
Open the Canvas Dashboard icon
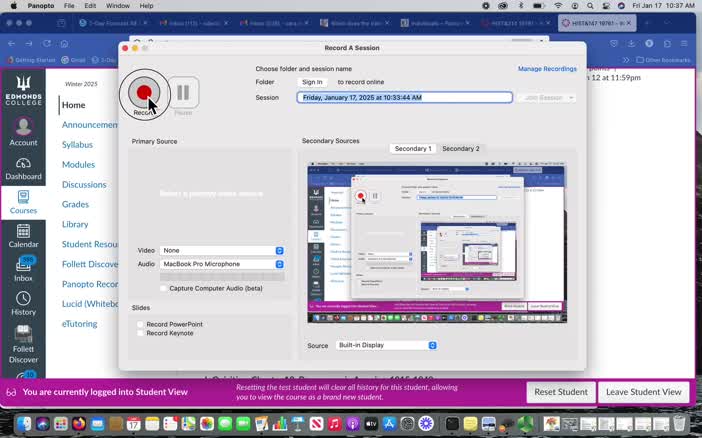23,165
